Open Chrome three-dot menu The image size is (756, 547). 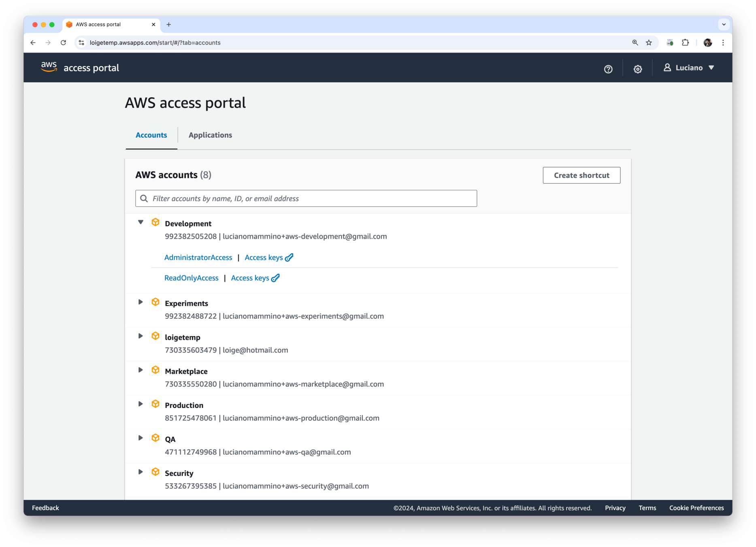pyautogui.click(x=723, y=43)
